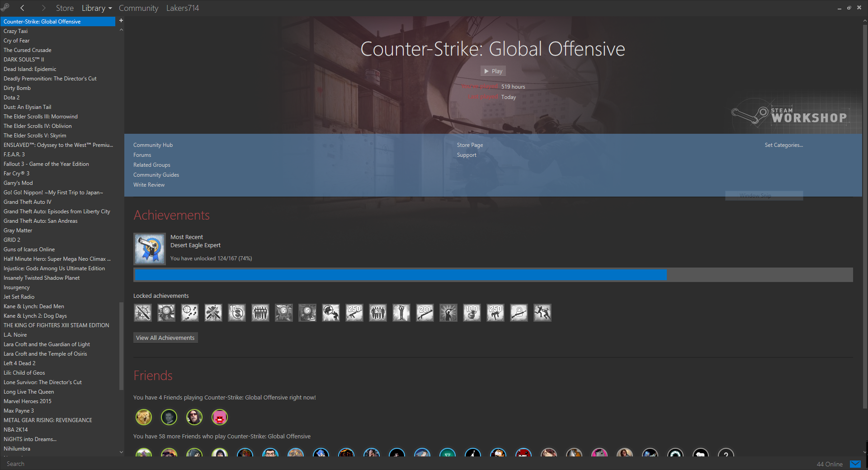Select Crazy Taxi in the library
The width and height of the screenshot is (868, 470).
pyautogui.click(x=58, y=31)
